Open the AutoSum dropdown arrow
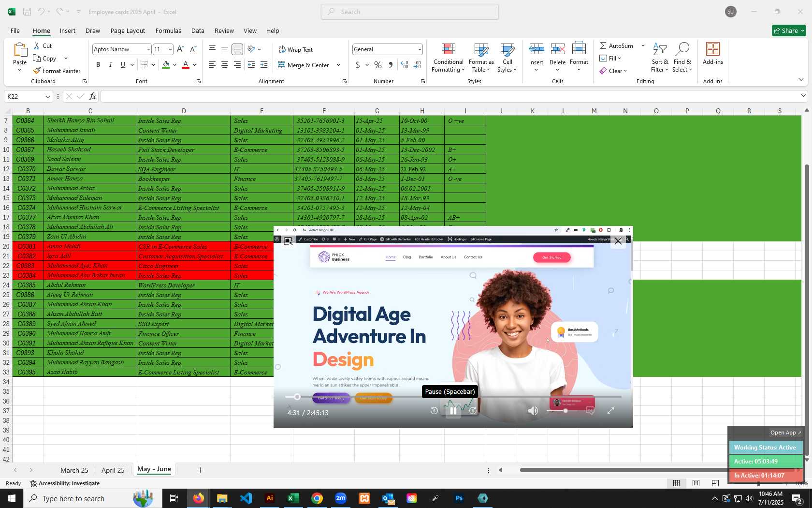The width and height of the screenshot is (812, 508). click(x=643, y=45)
